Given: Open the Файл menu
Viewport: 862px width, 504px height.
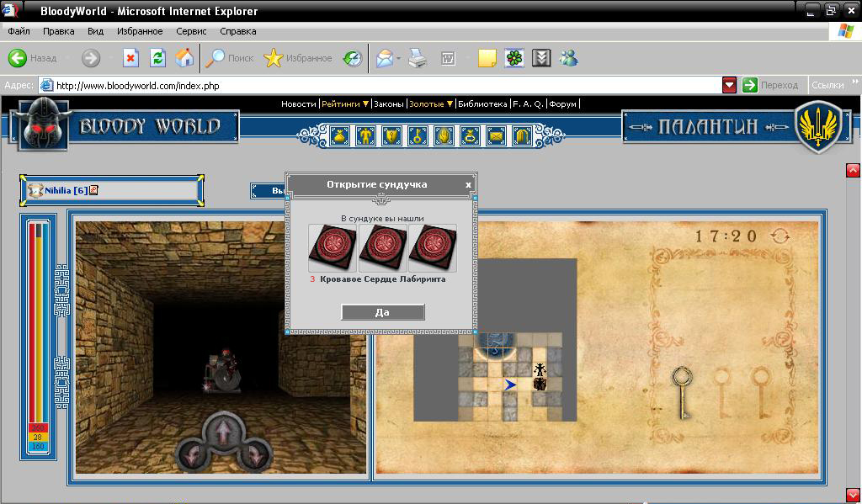Looking at the screenshot, I should coord(19,31).
